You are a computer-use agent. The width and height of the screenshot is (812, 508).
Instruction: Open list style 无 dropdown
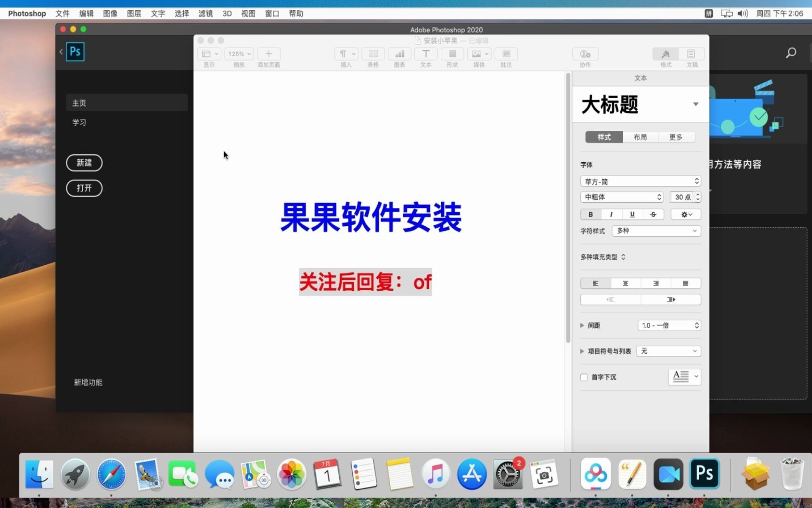tap(669, 351)
